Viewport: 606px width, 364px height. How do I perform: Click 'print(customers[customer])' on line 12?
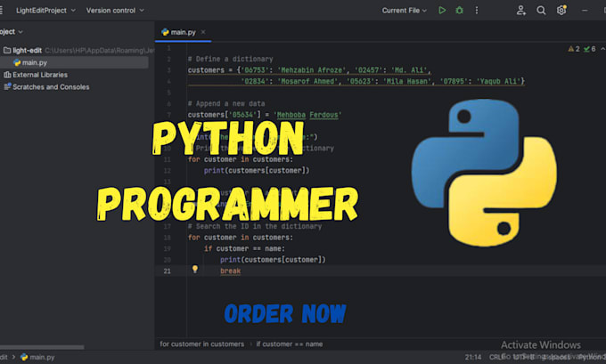click(x=257, y=170)
